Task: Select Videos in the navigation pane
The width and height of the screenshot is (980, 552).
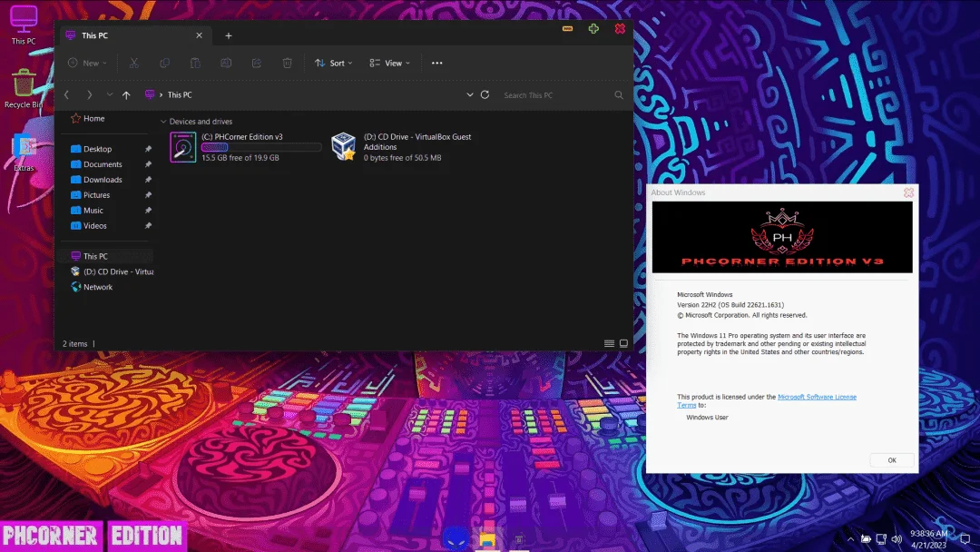Action: click(95, 226)
